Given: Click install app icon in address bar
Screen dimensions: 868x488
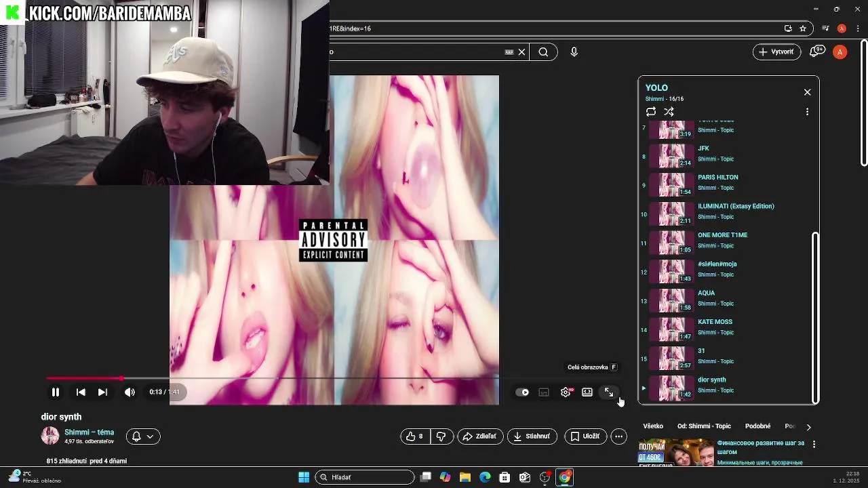Looking at the screenshot, I should pos(788,28).
